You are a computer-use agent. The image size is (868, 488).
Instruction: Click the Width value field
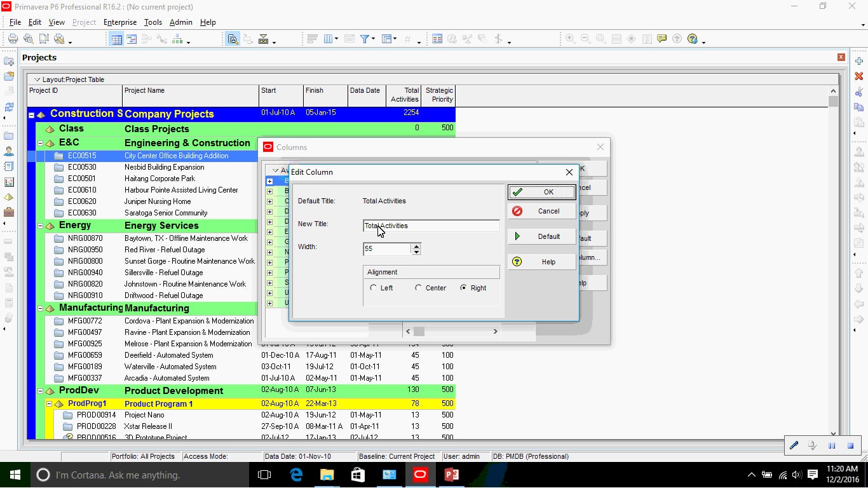click(x=388, y=249)
